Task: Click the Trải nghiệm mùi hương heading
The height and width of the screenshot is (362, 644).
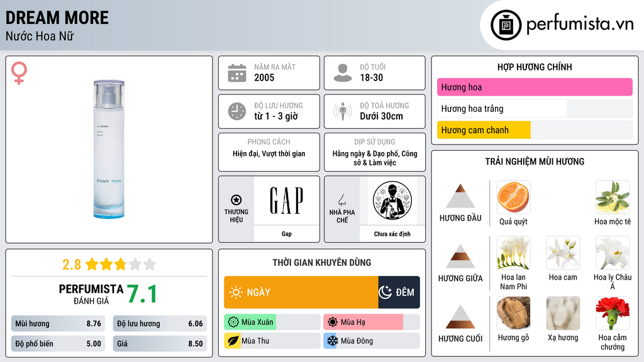Action: click(x=535, y=162)
